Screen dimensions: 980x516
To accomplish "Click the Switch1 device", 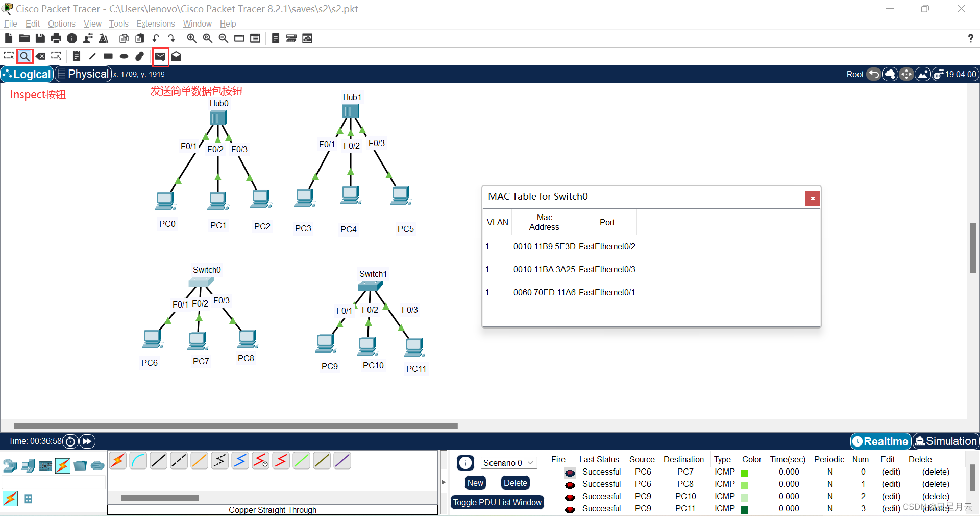I will [371, 286].
